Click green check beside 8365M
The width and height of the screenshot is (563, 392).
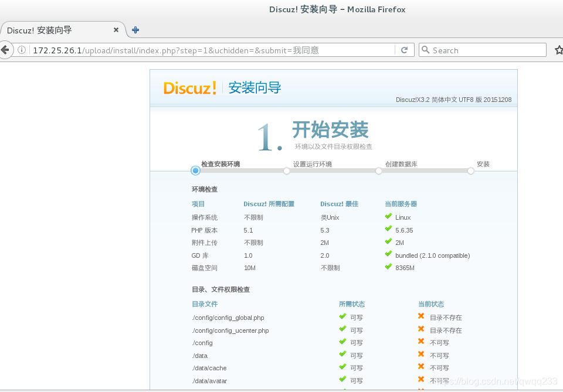388,267
